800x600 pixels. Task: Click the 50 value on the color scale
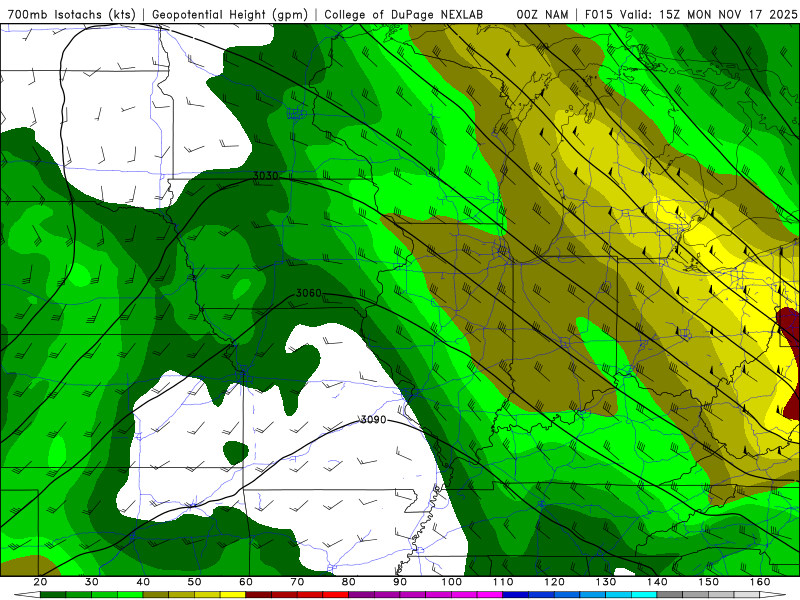tap(194, 582)
